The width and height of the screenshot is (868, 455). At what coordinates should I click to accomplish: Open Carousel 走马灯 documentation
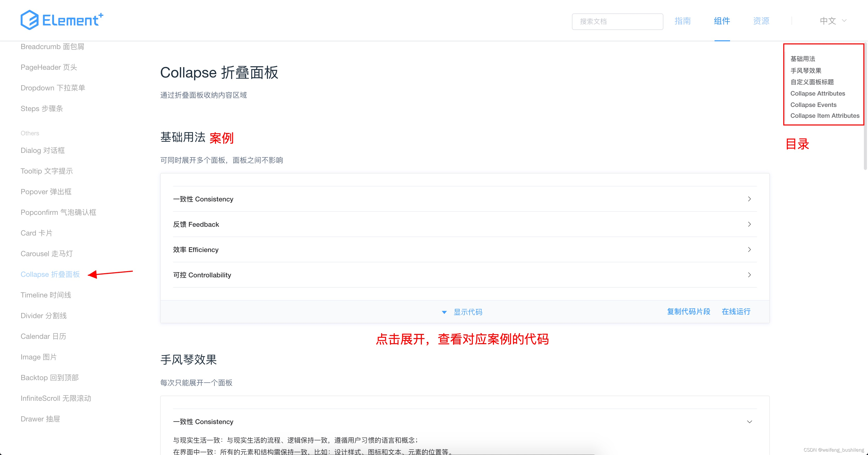pos(47,253)
